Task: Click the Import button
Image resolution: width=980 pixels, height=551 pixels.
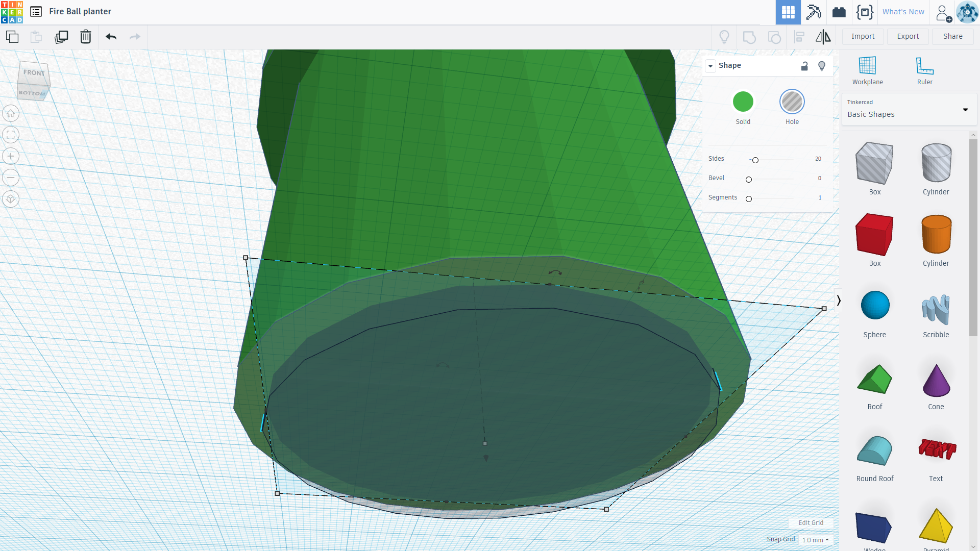Action: (x=863, y=36)
